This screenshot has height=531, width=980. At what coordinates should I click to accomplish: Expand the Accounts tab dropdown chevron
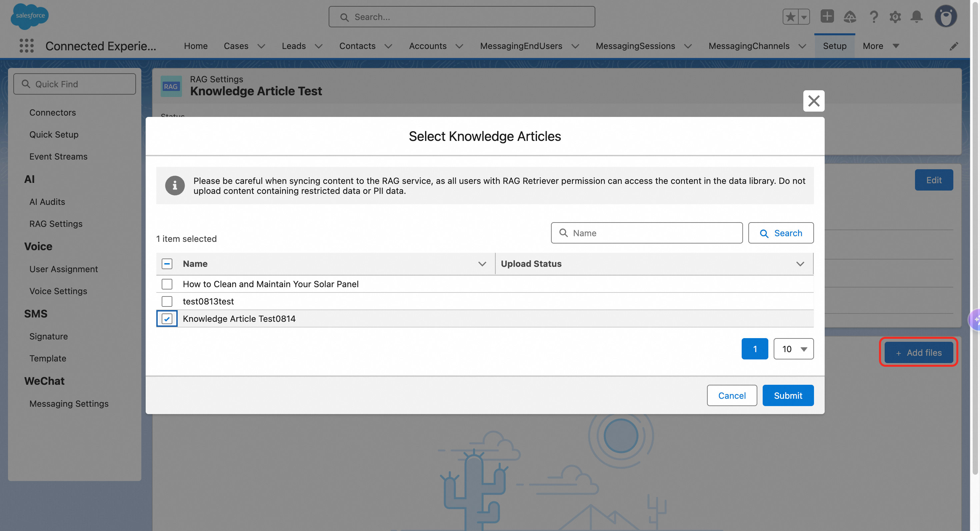pos(460,46)
